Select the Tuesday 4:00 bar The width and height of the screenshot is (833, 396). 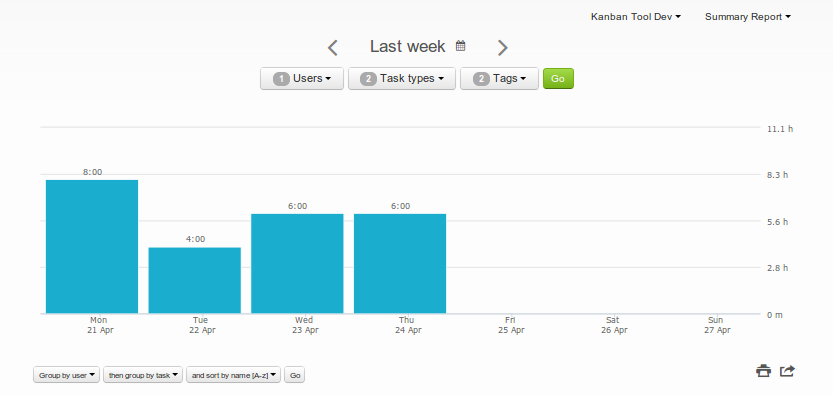point(195,280)
